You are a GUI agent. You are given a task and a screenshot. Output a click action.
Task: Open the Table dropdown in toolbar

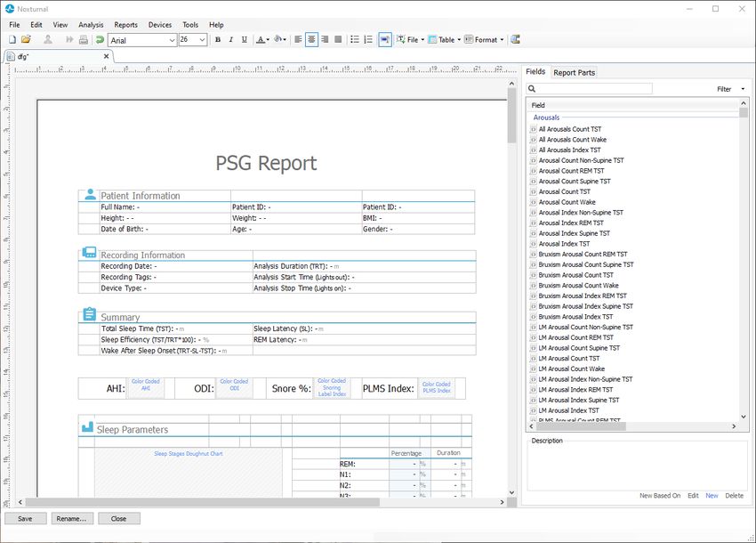pyautogui.click(x=445, y=39)
